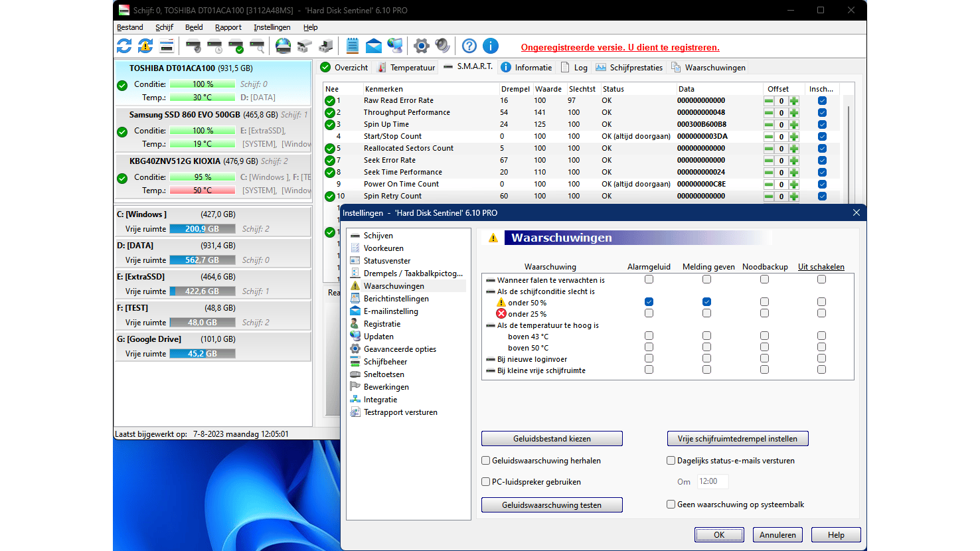This screenshot has height=551, width=980.
Task: Click the disk with magnifier toolbar icon
Action: (257, 46)
